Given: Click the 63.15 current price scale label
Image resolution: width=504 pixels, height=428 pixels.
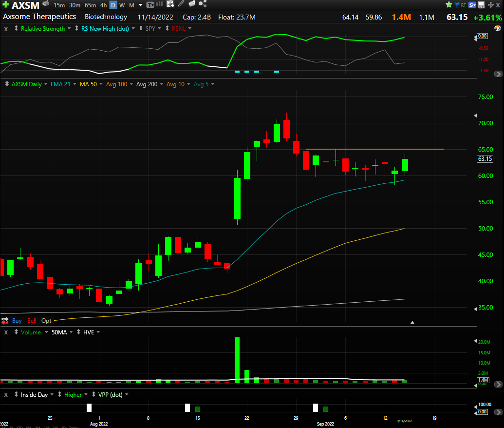Looking at the screenshot, I should tap(485, 158).
